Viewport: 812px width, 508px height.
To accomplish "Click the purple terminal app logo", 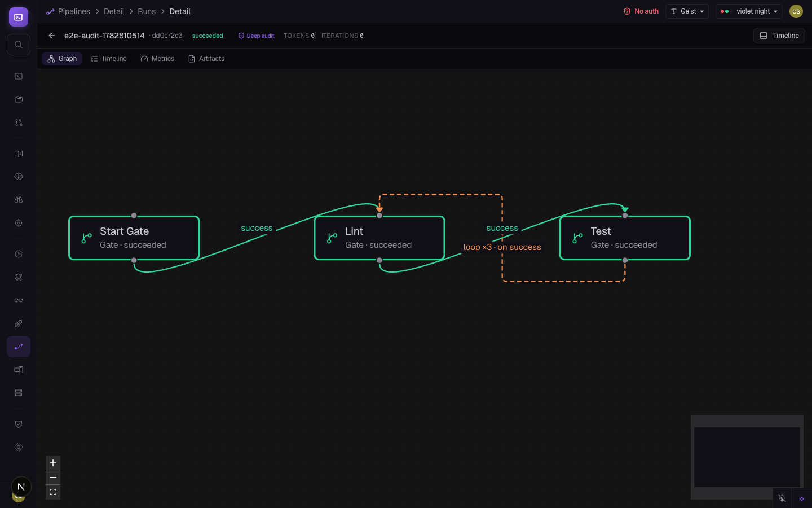I will (x=19, y=17).
